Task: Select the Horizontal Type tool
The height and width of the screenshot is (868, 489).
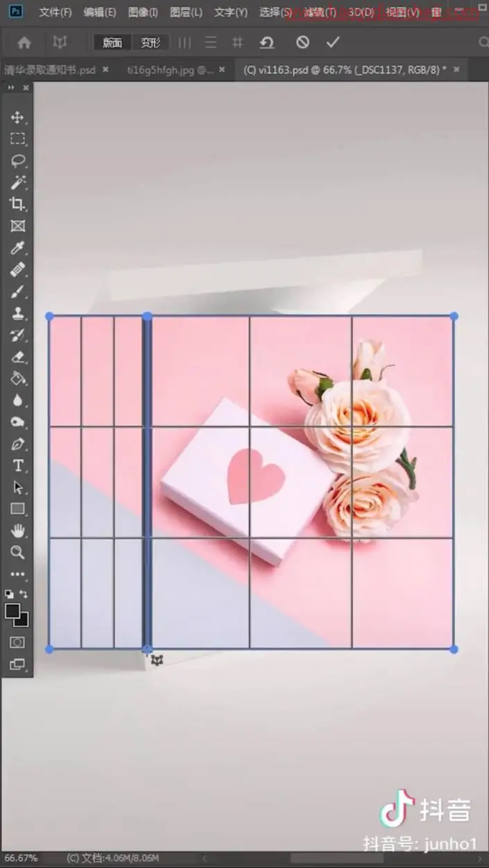Action: 17,465
